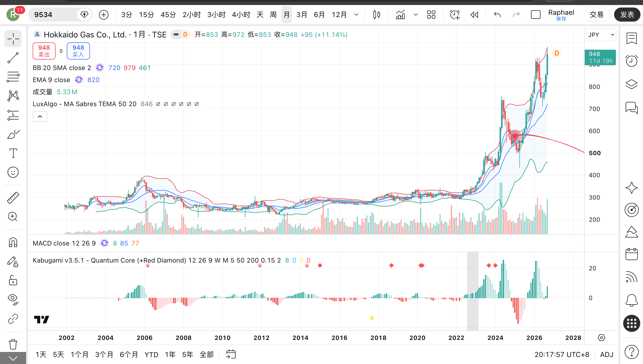This screenshot has width=643, height=364.
Task: Lock all drawing tools
Action: 13,280
